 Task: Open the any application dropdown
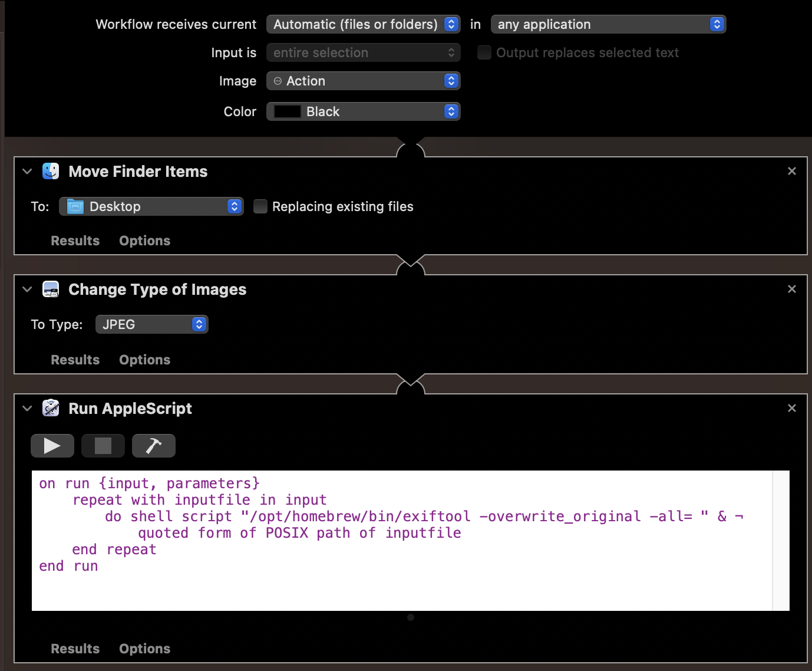pyautogui.click(x=608, y=24)
